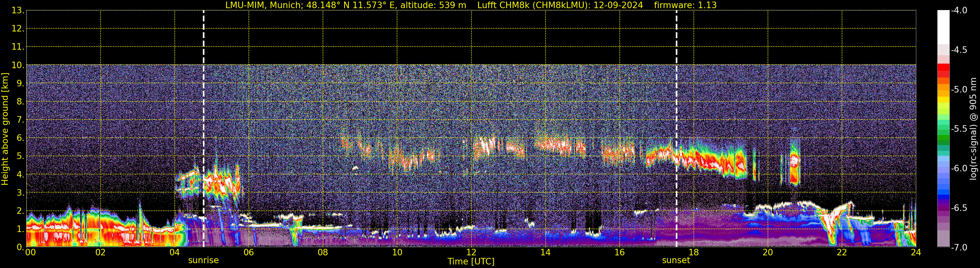Image resolution: width=980 pixels, height=268 pixels.
Task: Click the '-7.0' colorbar tick value
Action: coord(959,248)
